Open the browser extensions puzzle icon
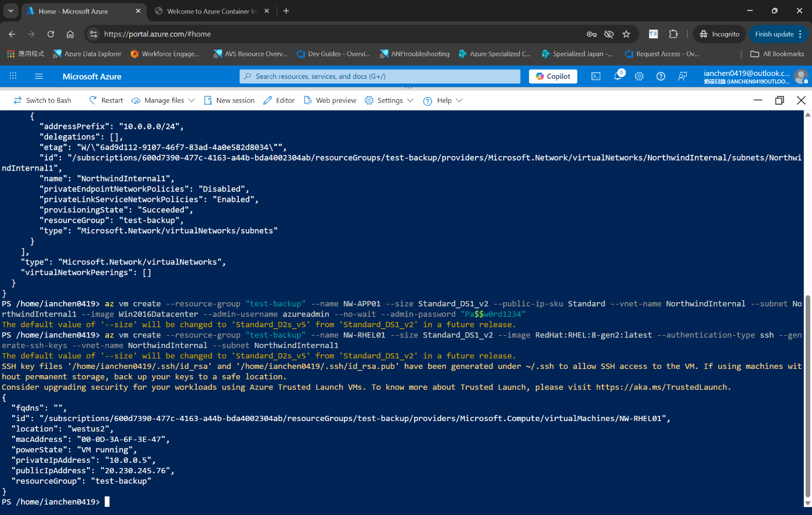 673,34
